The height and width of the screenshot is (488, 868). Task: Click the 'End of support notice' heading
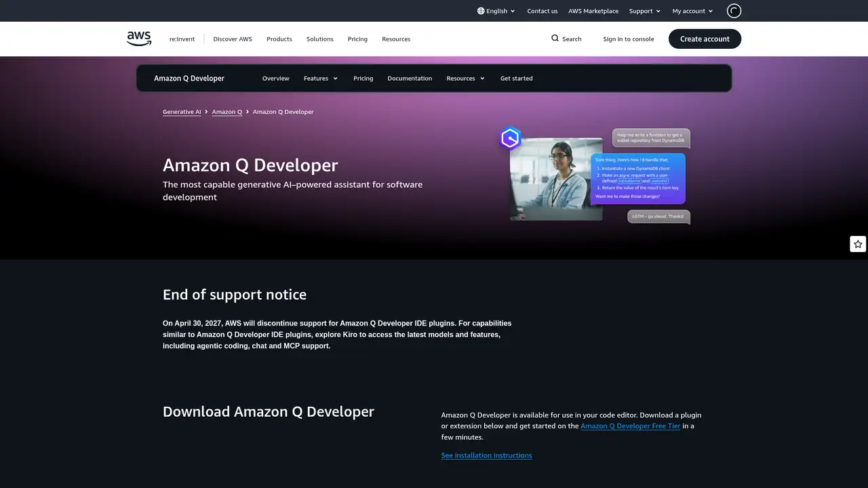pos(235,295)
